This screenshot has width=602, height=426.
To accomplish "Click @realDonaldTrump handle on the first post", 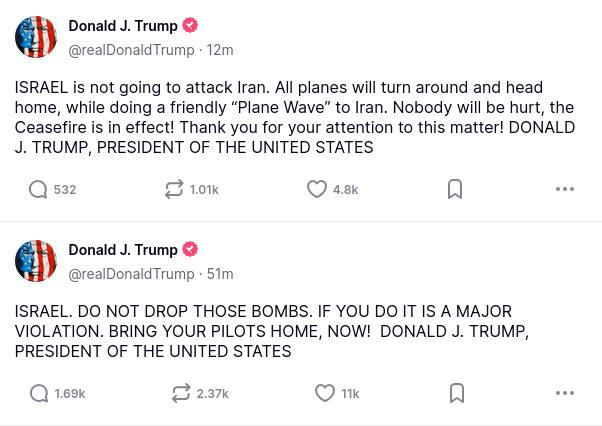I will click(x=131, y=50).
